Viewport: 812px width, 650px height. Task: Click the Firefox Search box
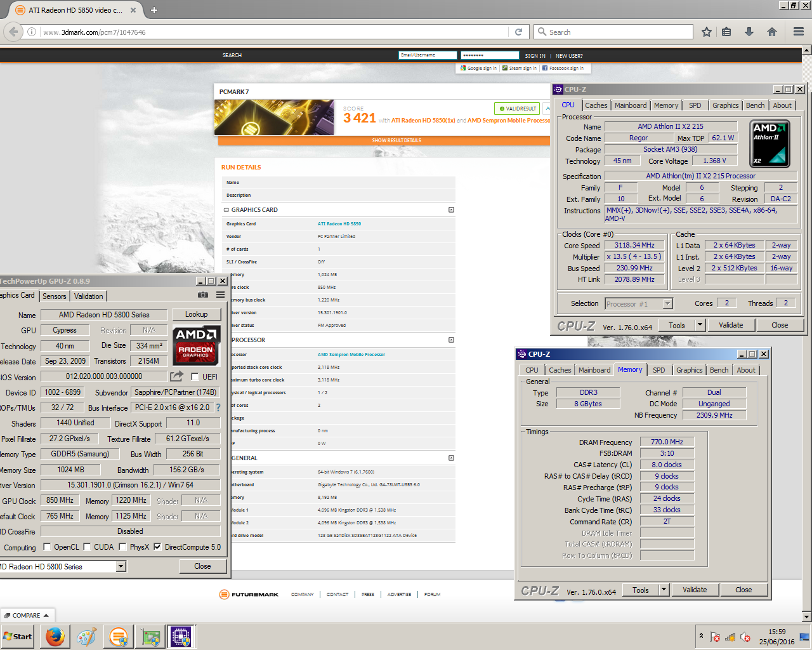pos(614,32)
